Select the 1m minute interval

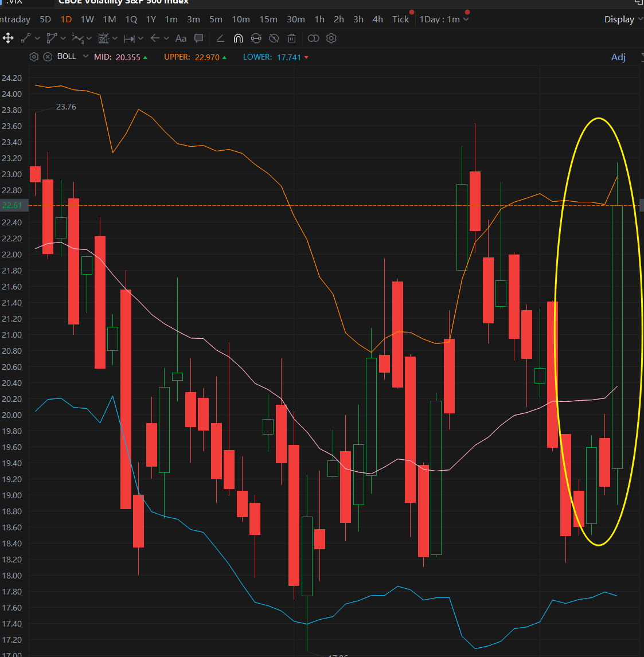(x=171, y=19)
